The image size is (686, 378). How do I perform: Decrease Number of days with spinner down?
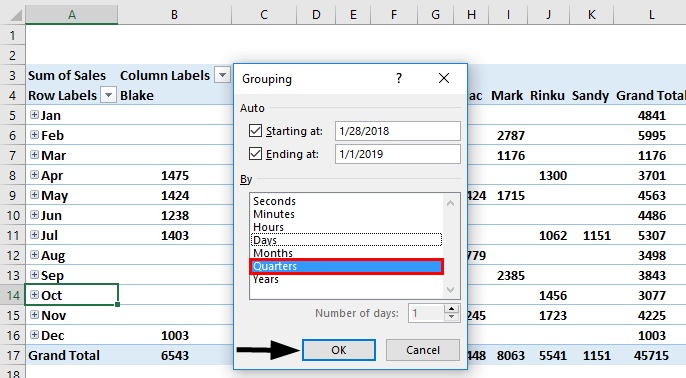tap(451, 317)
